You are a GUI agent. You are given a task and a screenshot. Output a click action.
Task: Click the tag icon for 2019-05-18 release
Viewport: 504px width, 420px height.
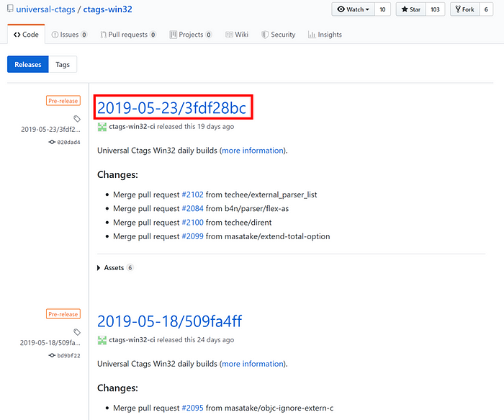point(77,332)
